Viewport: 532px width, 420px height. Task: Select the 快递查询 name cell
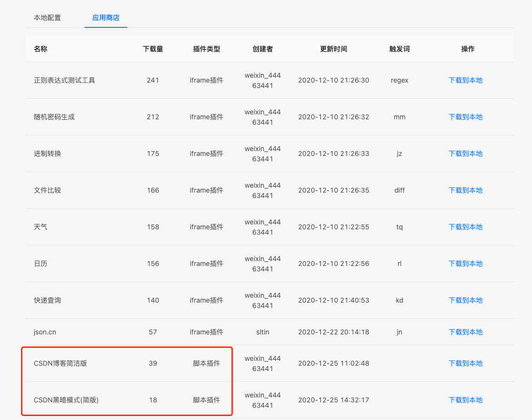47,300
